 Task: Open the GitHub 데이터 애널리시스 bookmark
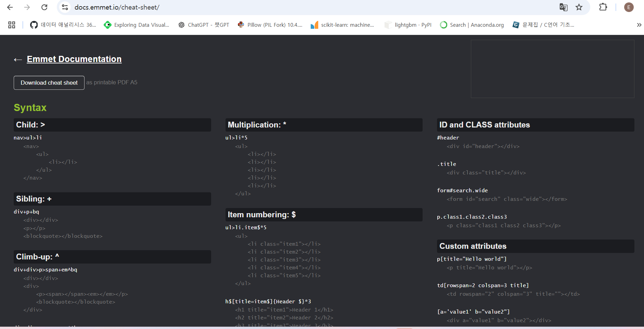(x=63, y=25)
